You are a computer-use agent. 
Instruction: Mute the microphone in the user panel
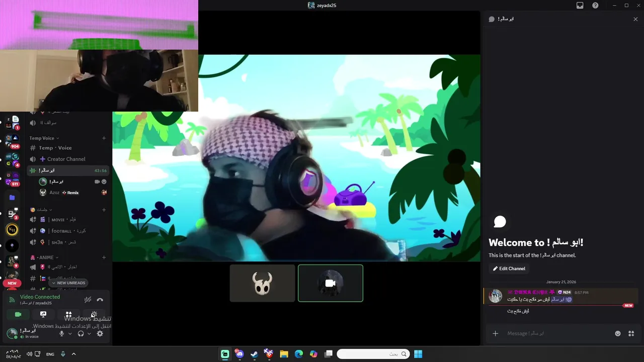tap(62, 333)
